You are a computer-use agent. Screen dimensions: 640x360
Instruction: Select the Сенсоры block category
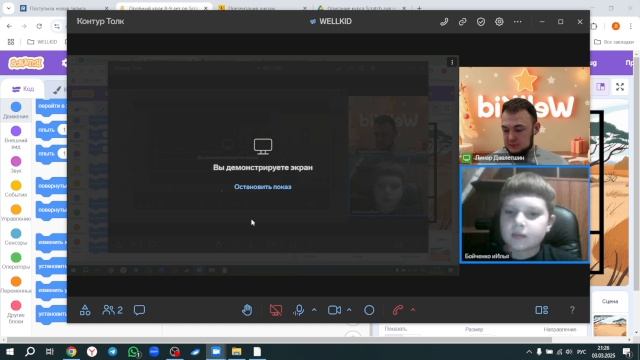(x=16, y=237)
